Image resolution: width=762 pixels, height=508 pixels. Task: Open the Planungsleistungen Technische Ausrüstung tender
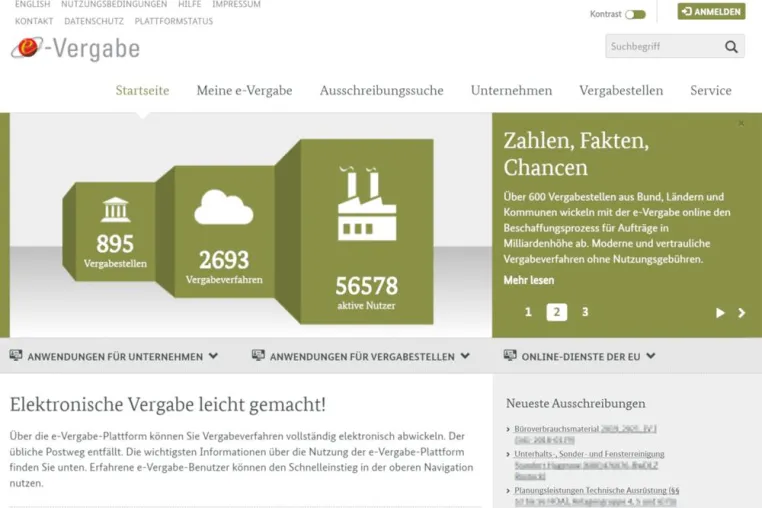tap(596, 496)
